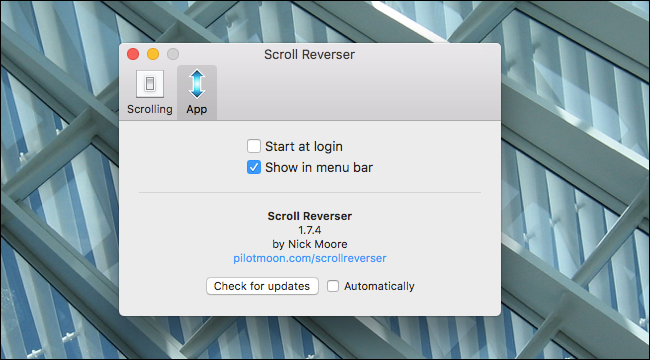Click the bold Scroll Reverser app name
Viewport: 650px width, 360px height.
coord(310,216)
